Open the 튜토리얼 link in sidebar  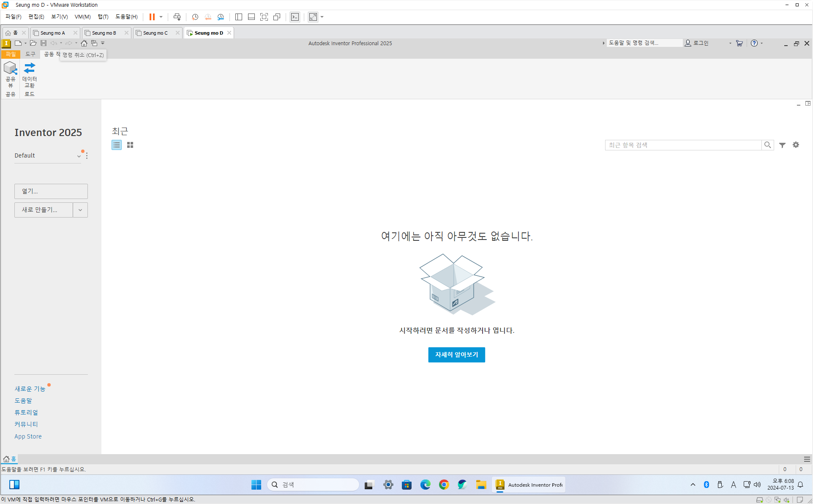26,412
